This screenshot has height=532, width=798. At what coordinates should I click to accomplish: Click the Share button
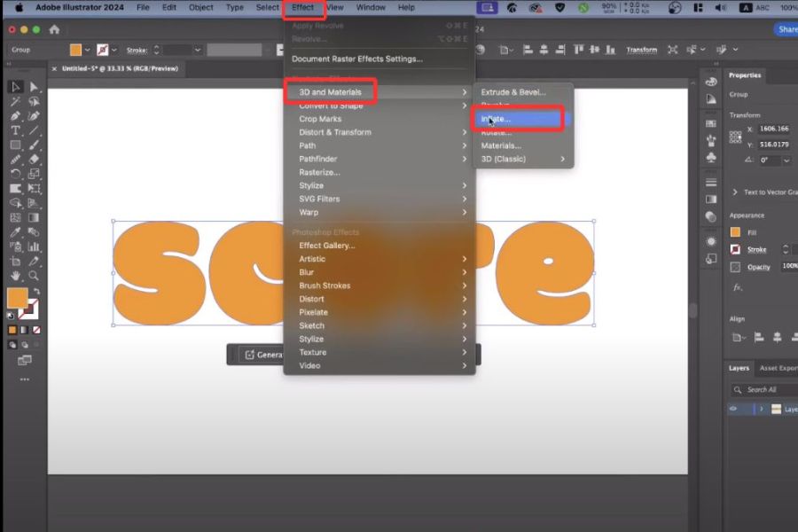click(x=786, y=29)
